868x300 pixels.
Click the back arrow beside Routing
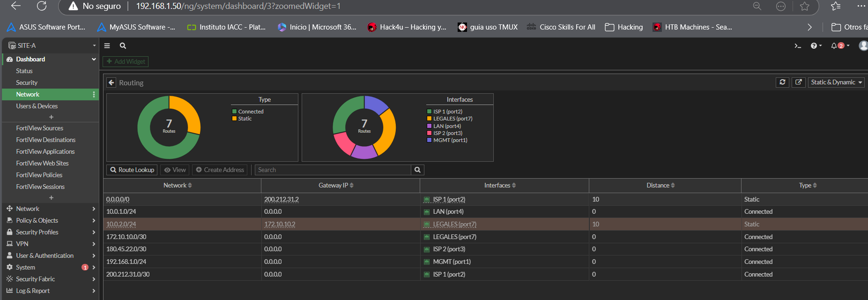111,83
